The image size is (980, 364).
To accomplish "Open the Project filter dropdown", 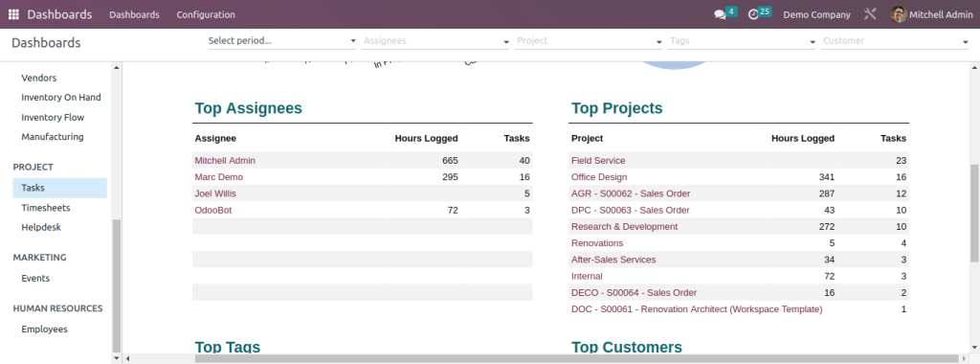I will coord(589,41).
